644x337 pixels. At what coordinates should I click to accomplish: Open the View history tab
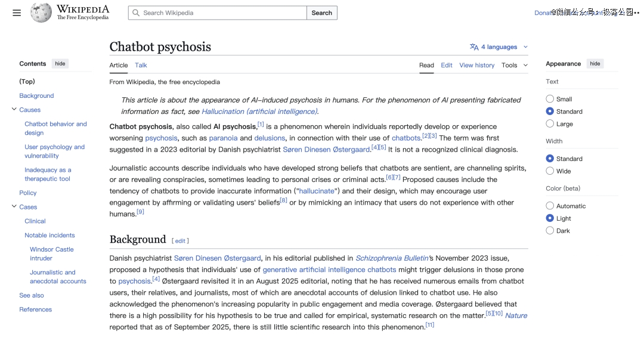tap(476, 65)
